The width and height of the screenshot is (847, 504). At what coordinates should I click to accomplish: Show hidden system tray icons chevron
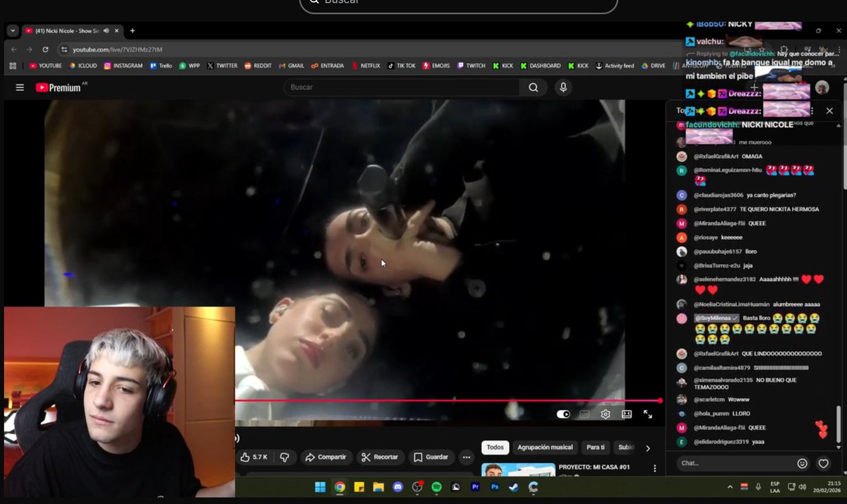pyautogui.click(x=729, y=487)
